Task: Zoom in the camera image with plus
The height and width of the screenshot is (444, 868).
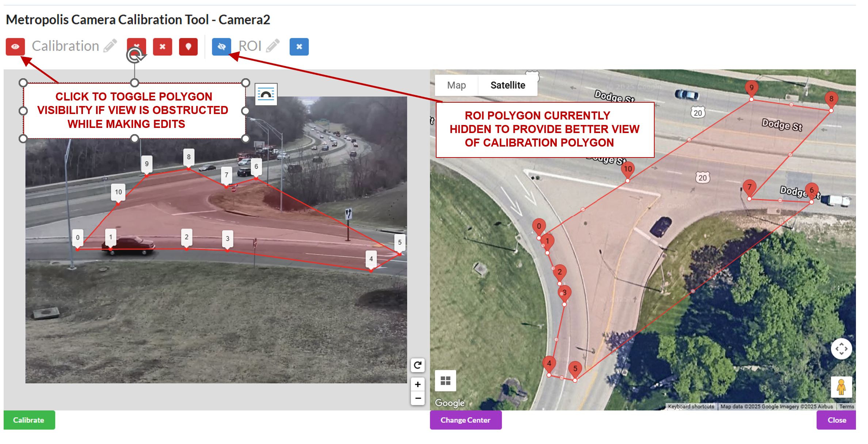Action: [418, 384]
